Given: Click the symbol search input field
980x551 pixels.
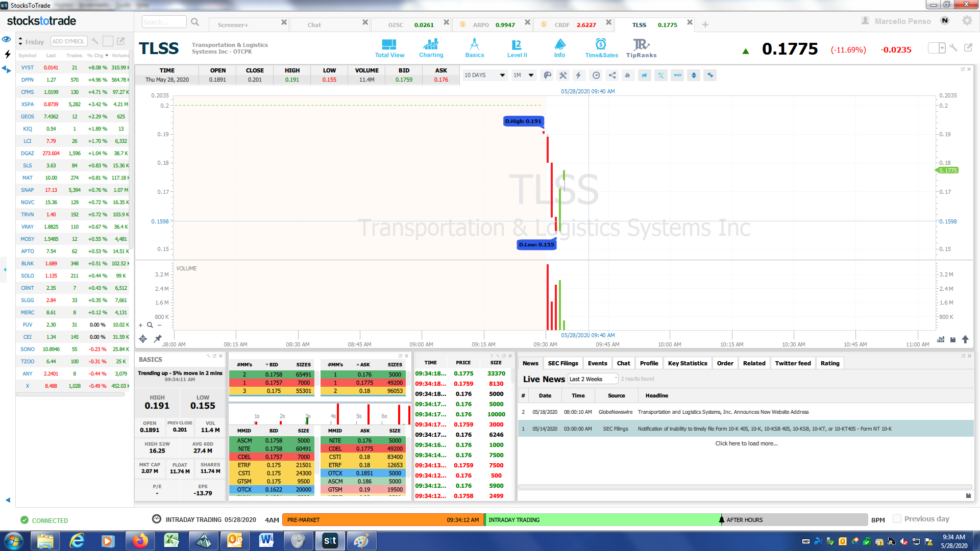Looking at the screenshot, I should click(x=163, y=22).
